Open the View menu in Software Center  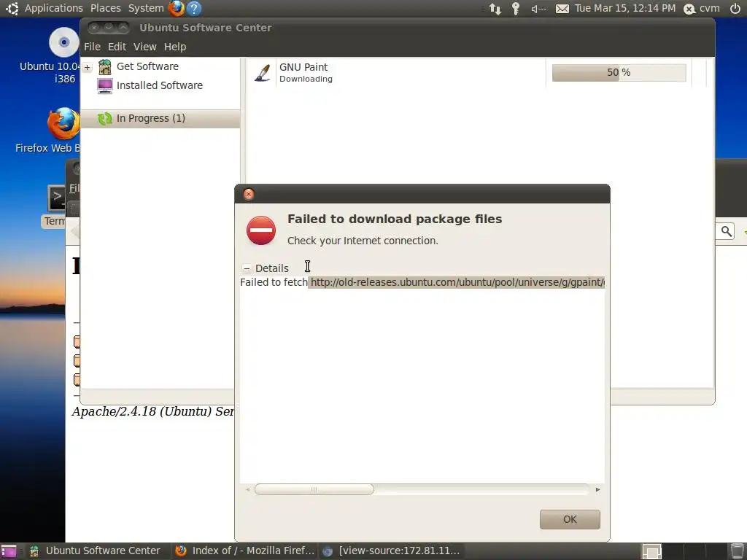[145, 47]
